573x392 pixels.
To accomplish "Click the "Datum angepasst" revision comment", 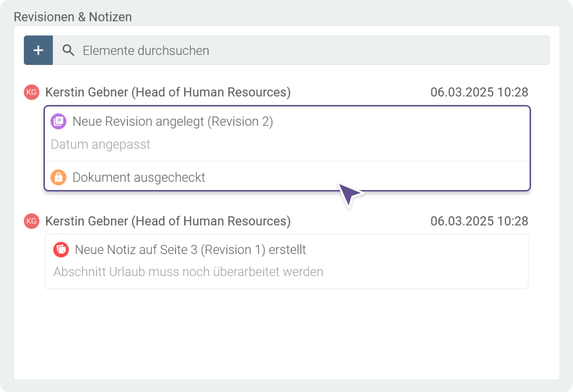I will pos(101,144).
